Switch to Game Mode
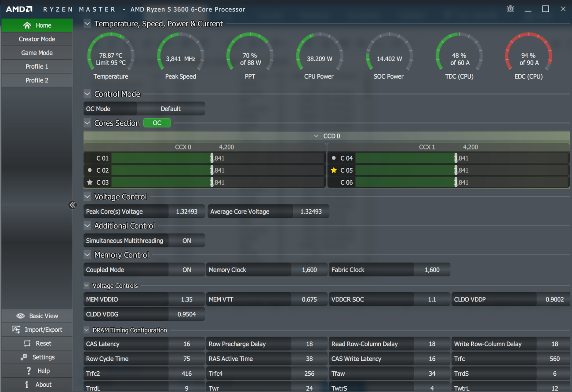572x392 pixels. (37, 53)
